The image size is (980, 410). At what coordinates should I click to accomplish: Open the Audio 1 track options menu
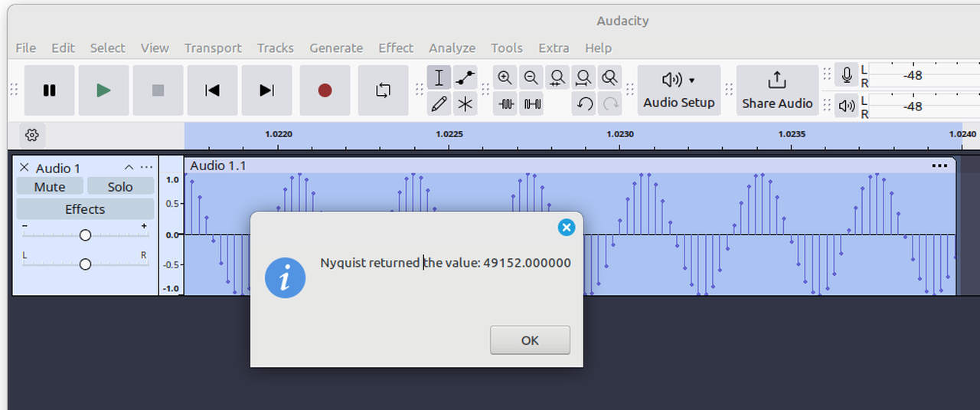tap(146, 168)
